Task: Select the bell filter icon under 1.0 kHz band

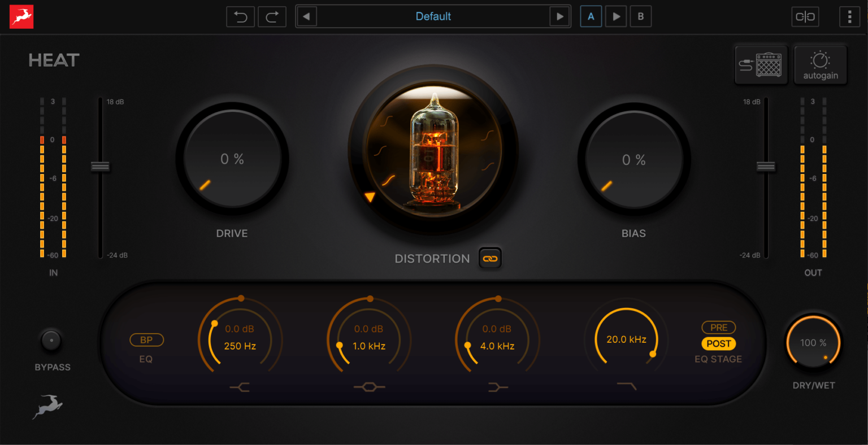Action: pyautogui.click(x=369, y=387)
